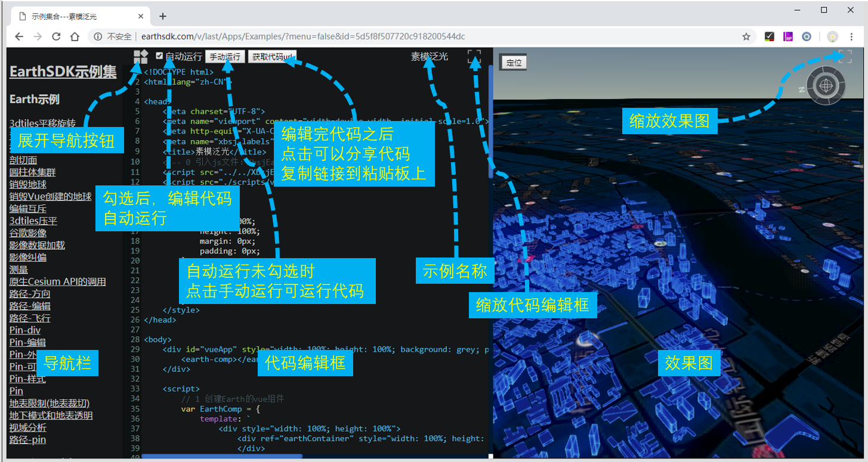Click the <script> tag on line 33
Viewport: 868px width, 462px height.
181,389
